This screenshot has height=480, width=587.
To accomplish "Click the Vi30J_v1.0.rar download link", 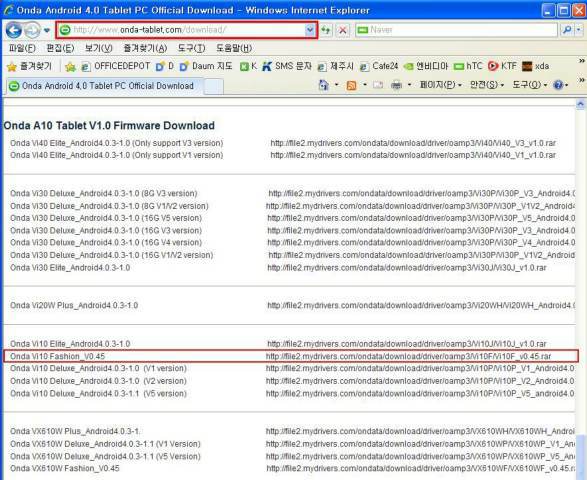I will tap(407, 268).
